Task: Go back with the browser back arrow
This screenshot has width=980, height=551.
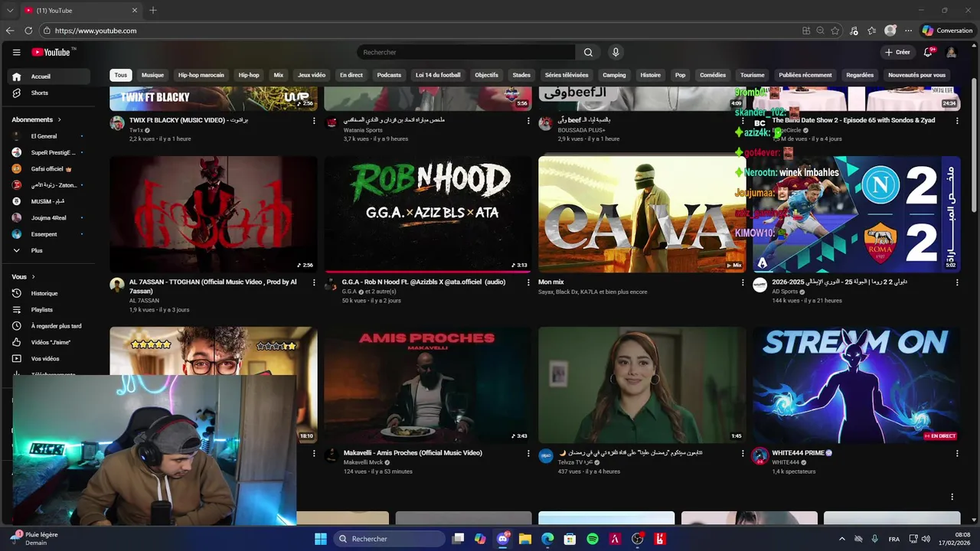Action: pyautogui.click(x=10, y=31)
